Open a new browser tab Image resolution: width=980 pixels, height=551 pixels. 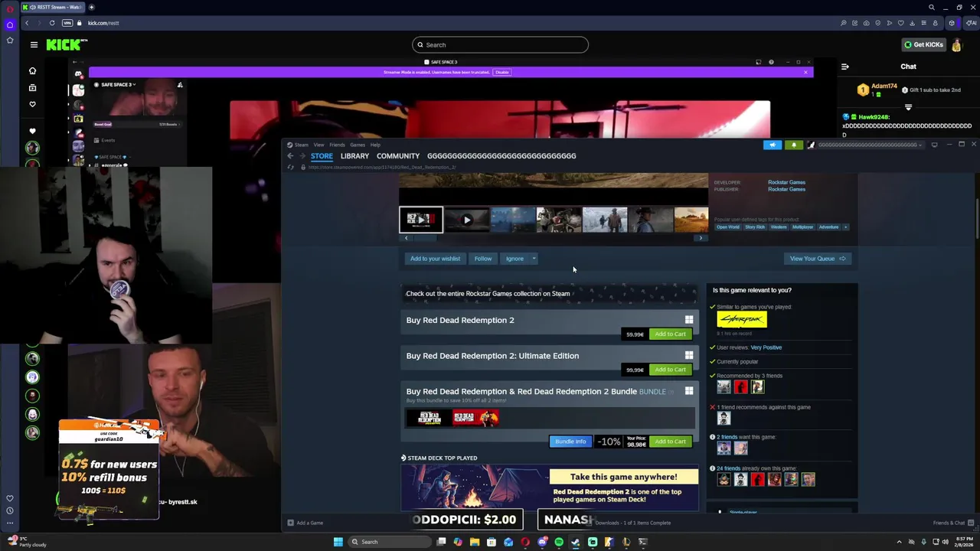point(91,7)
